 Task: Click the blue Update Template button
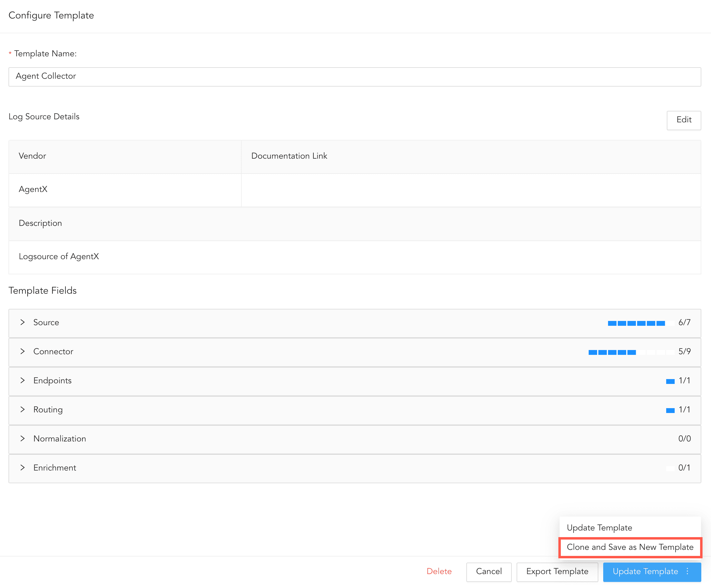(x=645, y=572)
